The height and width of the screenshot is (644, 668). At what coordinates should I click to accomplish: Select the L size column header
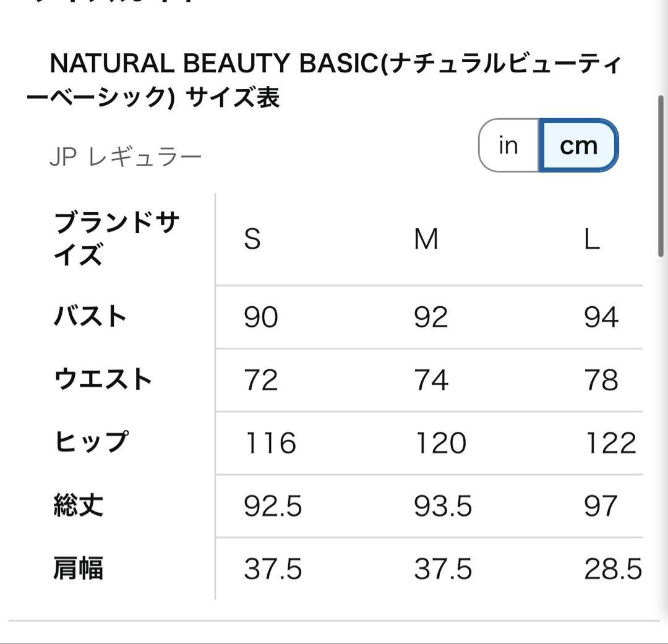pos(592,239)
